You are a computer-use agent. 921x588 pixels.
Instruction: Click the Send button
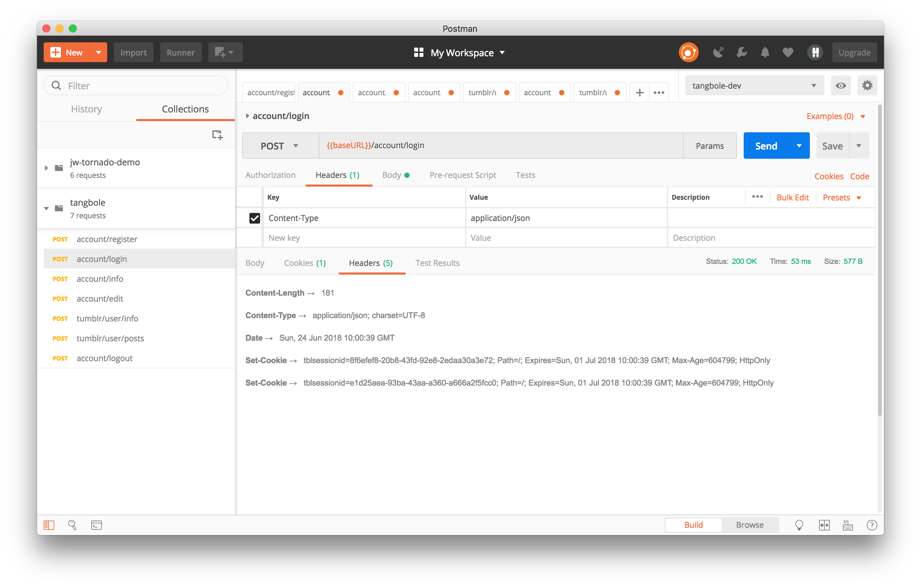click(x=766, y=145)
